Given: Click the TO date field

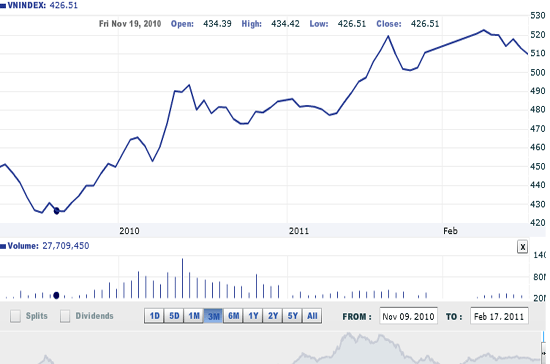Looking at the screenshot, I should 499,316.
